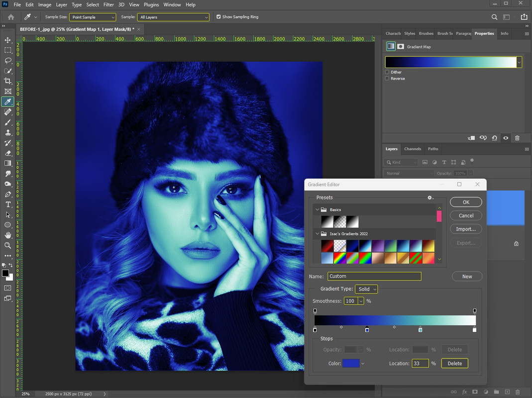Screen dimensions: 532x398
Task: Click the New gradient button
Action: pyautogui.click(x=467, y=277)
